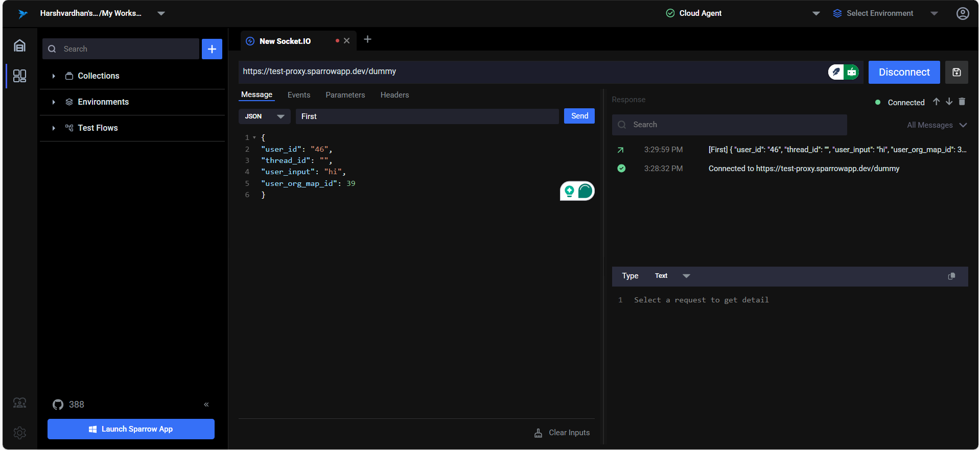Open the community icon in sidebar

click(19, 403)
